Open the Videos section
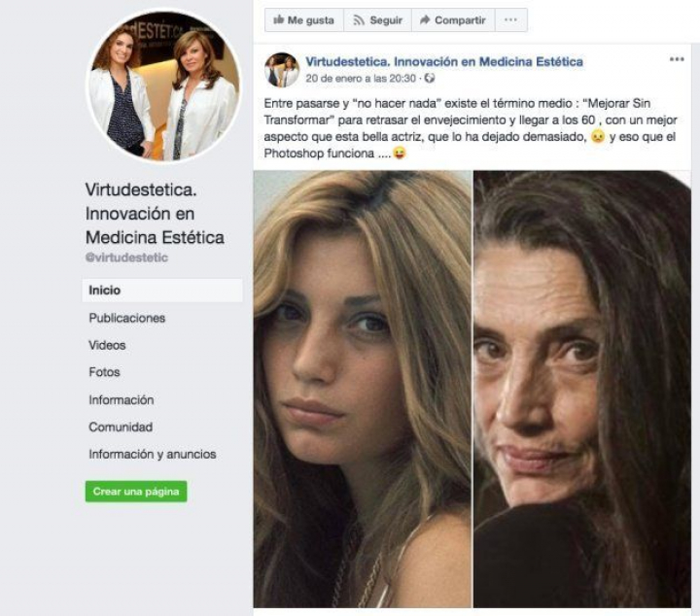The height and width of the screenshot is (616, 700). point(107,345)
